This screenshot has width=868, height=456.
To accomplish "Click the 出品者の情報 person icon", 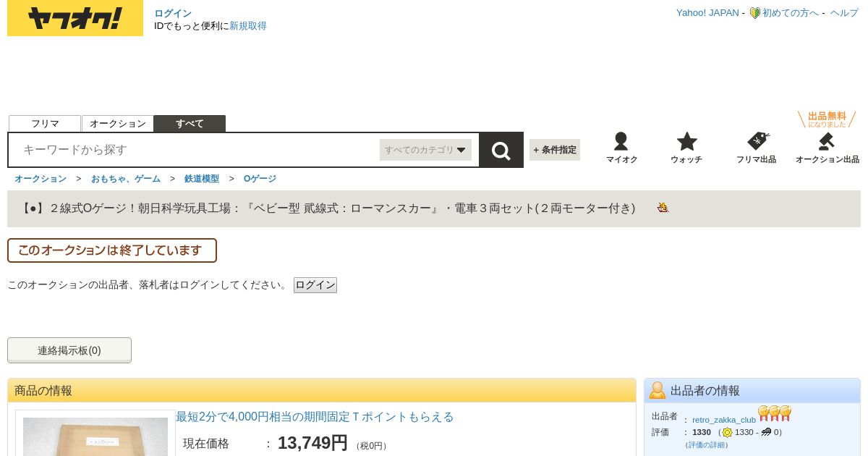I will point(658,390).
